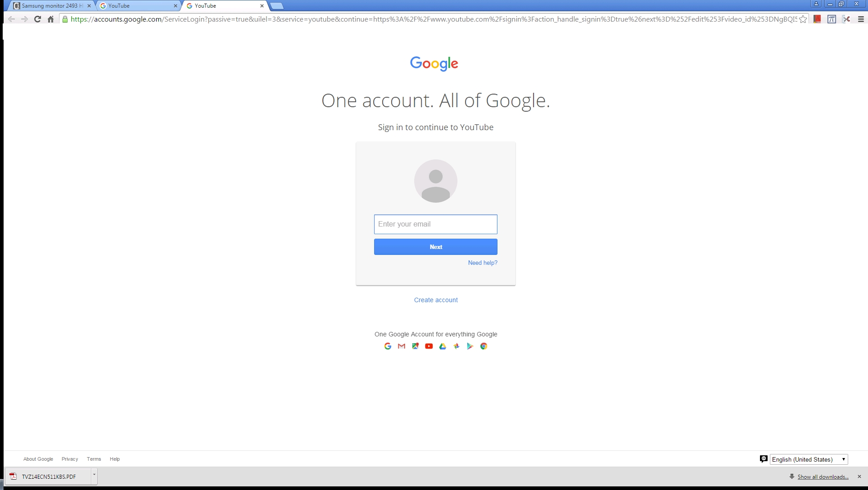The image size is (868, 490).
Task: Click the YouTube product icon
Action: click(429, 346)
